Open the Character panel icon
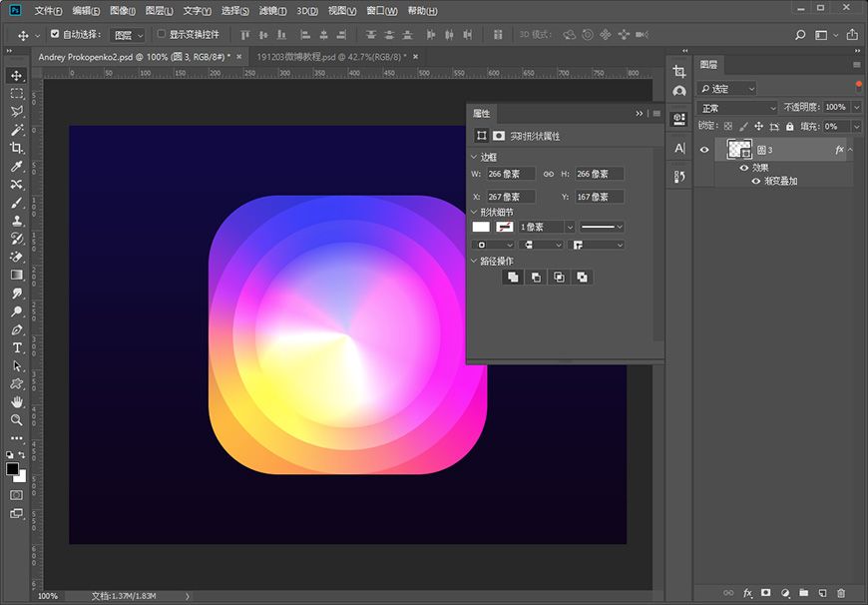 coord(679,148)
